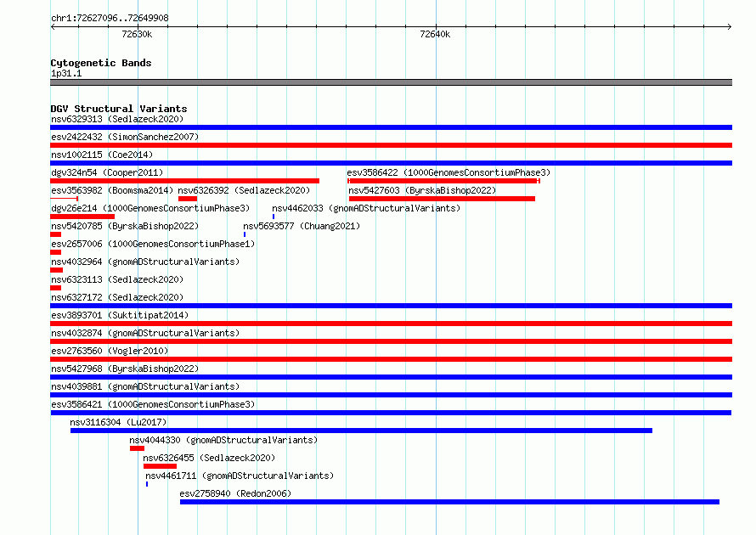
Task: Click nsv6326455 (Sedlazeck2020) label
Action: tap(209, 458)
